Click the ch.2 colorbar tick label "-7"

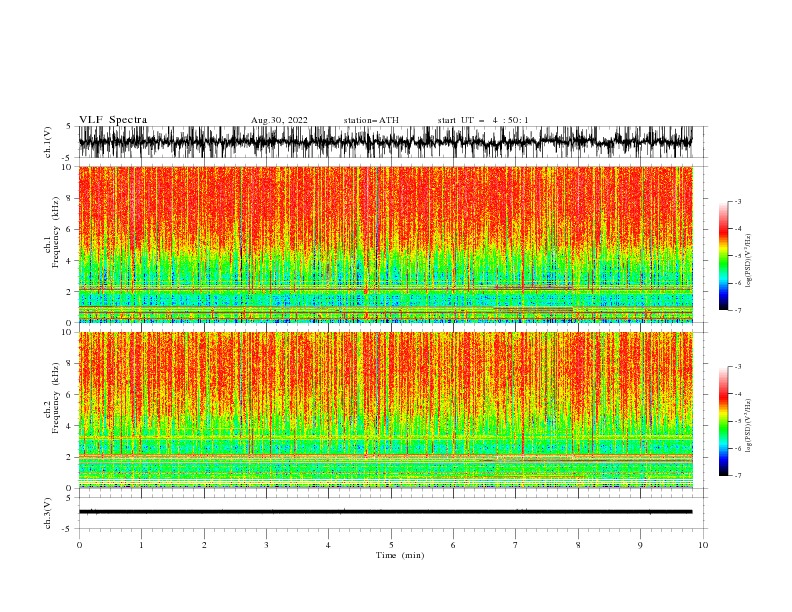click(737, 476)
